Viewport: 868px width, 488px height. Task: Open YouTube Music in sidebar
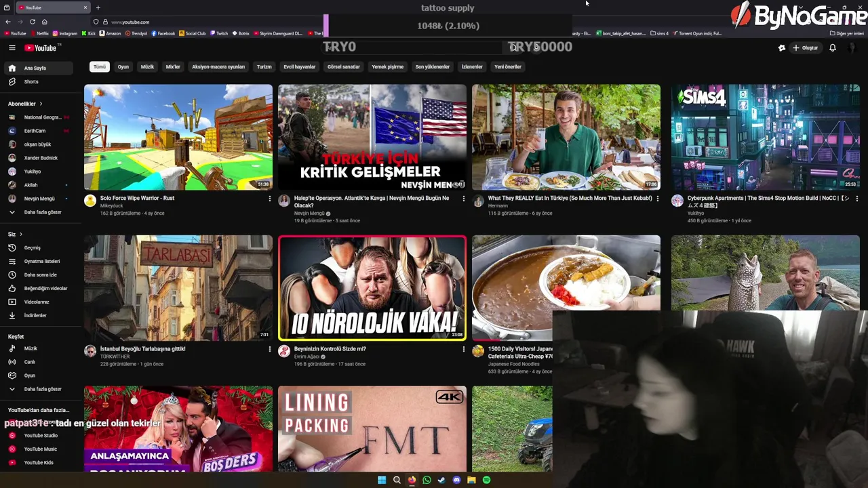coord(40,449)
